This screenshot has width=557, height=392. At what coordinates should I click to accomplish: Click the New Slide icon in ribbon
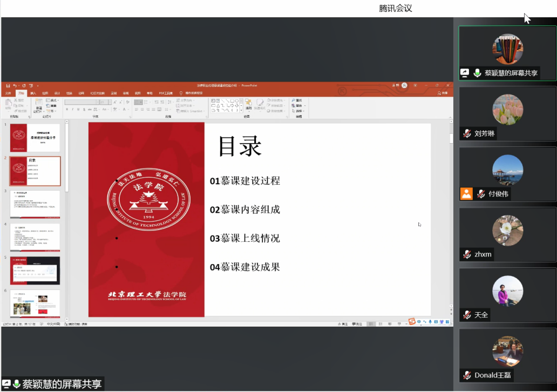(39, 104)
